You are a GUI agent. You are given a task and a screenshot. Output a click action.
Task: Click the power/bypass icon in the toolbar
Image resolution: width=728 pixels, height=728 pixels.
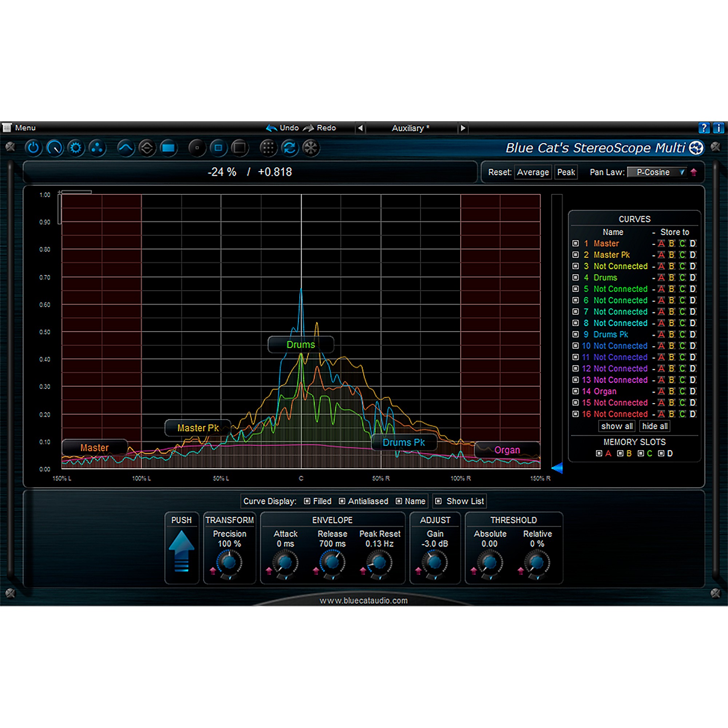(x=33, y=148)
